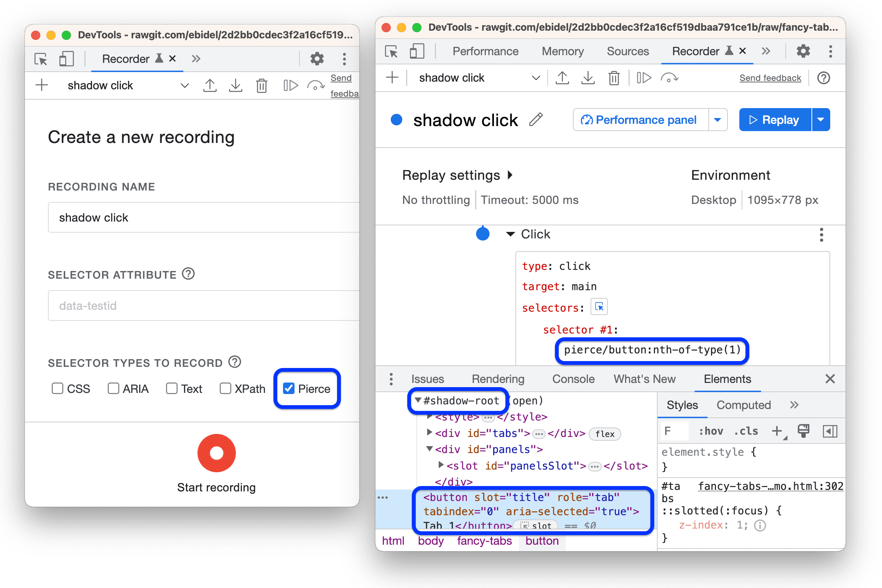The image size is (882, 588).
Task: Enable the Pierce selector type checkbox
Action: coord(287,387)
